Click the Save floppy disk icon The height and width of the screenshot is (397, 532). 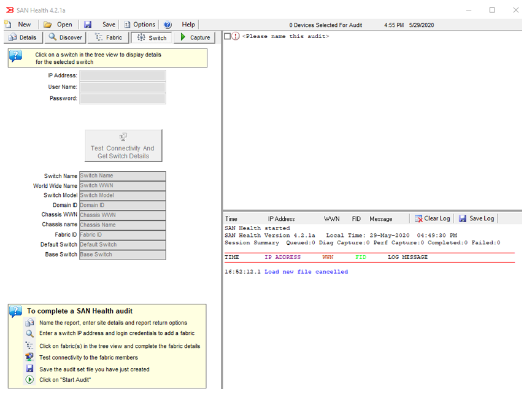(x=88, y=25)
